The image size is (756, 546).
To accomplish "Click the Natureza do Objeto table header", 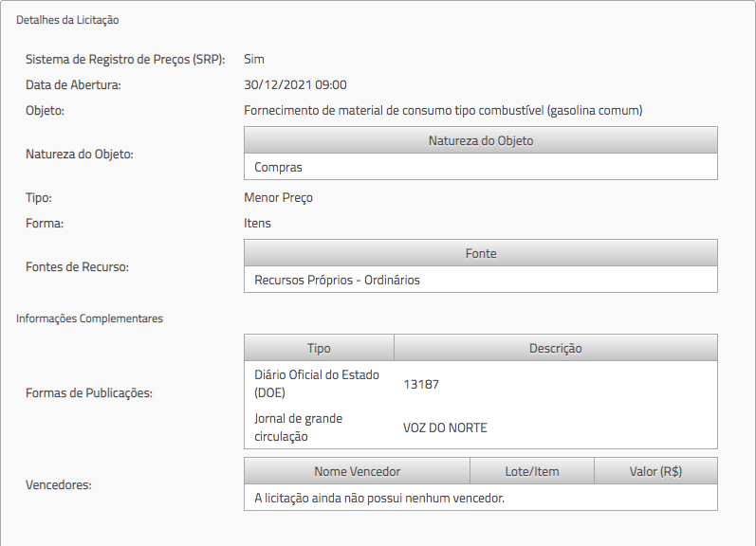I will click(480, 140).
